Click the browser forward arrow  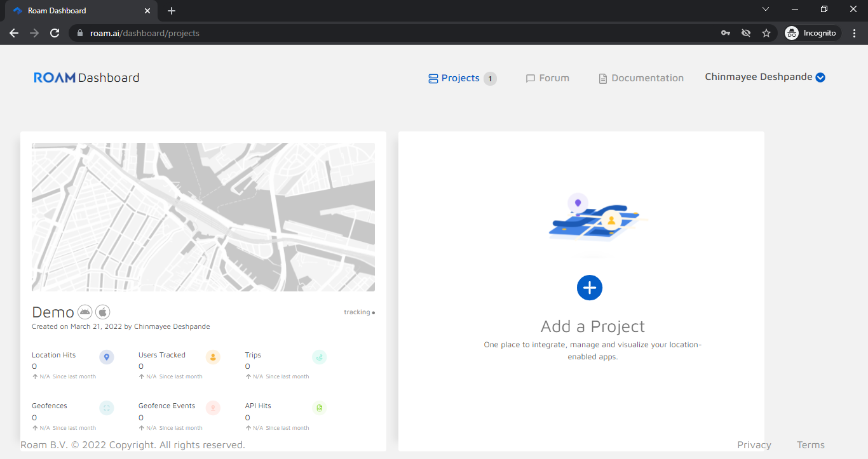click(34, 33)
